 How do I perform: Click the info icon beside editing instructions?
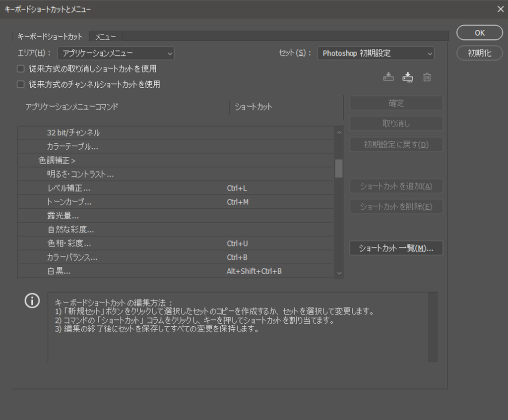[x=32, y=301]
